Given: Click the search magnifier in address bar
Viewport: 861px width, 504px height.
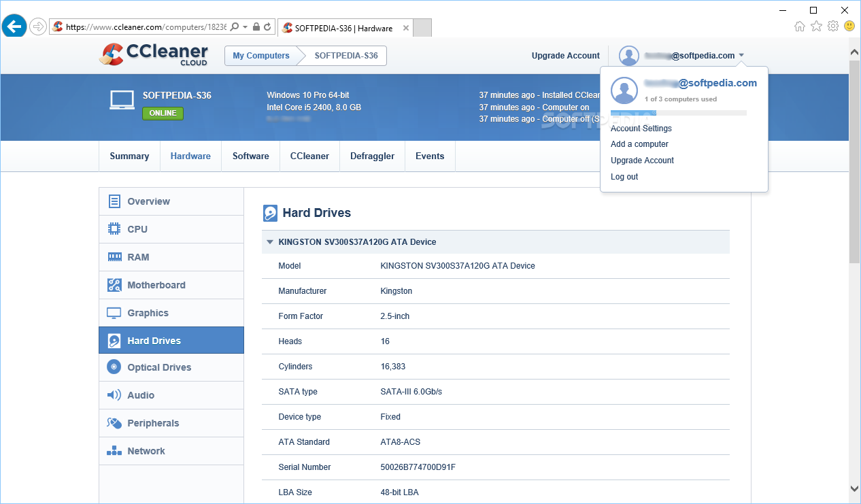Looking at the screenshot, I should [235, 27].
